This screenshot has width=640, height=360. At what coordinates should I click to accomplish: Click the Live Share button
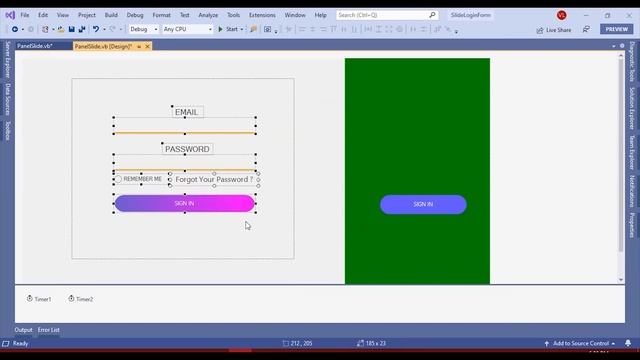pyautogui.click(x=554, y=30)
